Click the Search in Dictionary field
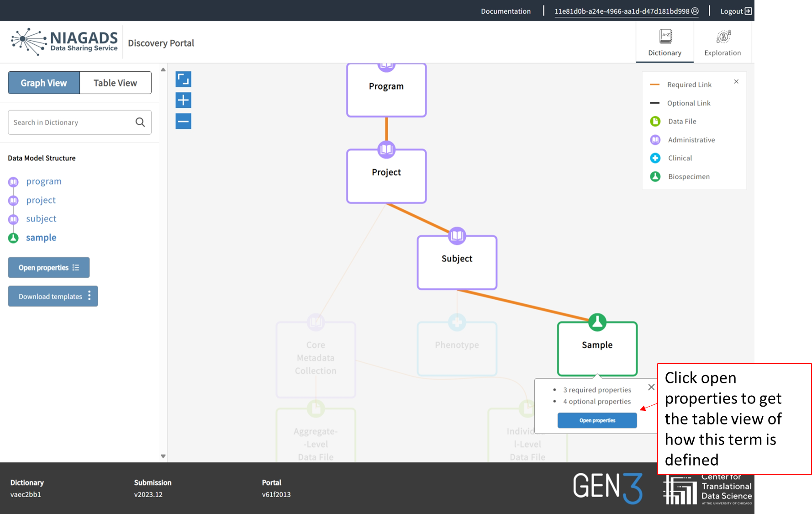 click(71, 122)
